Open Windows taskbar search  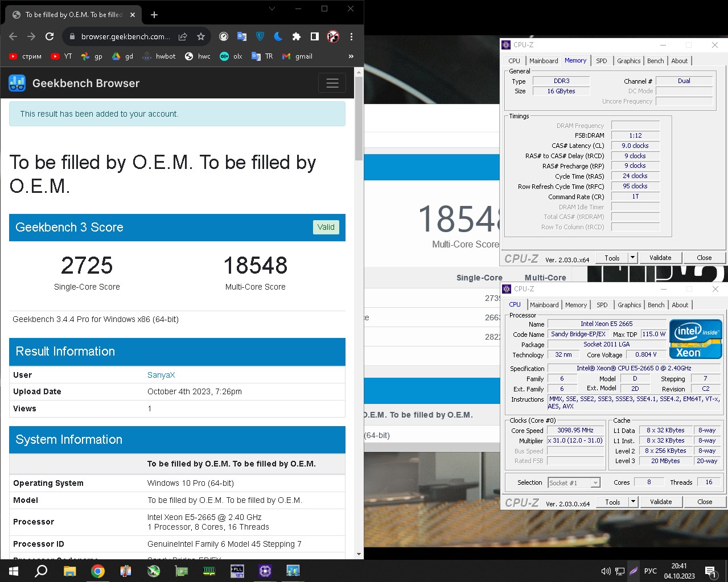point(41,571)
